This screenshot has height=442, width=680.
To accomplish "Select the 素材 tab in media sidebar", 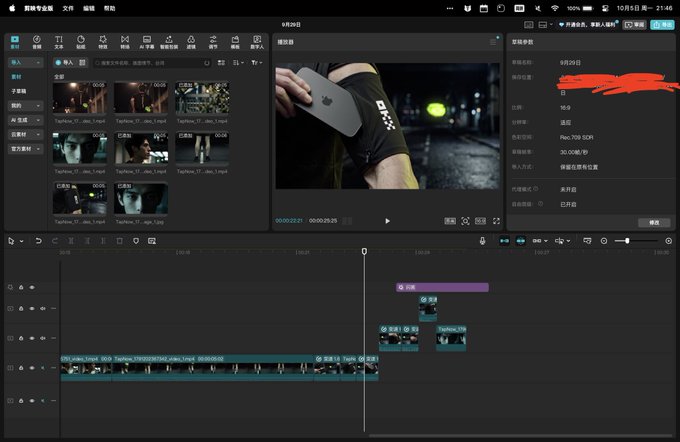I will pos(16,77).
